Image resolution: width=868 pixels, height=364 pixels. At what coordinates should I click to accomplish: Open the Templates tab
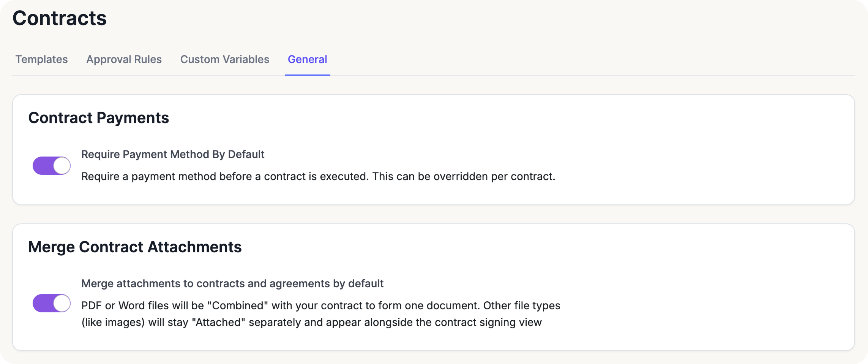click(41, 59)
